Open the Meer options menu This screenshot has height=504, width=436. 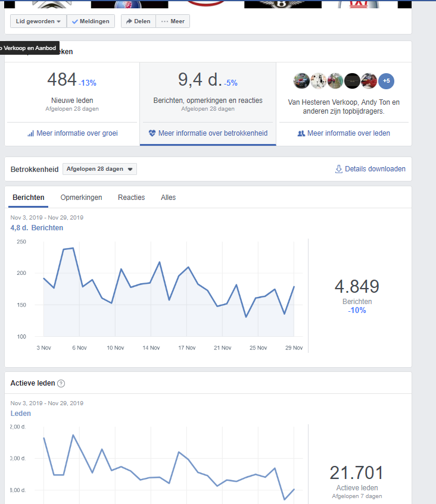[x=173, y=21]
